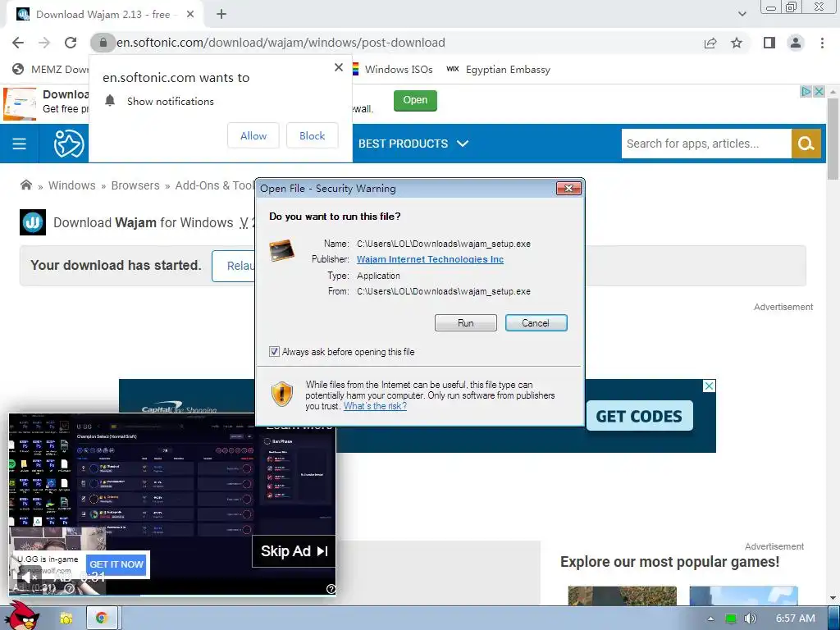Close the Open File security warning

(569, 188)
